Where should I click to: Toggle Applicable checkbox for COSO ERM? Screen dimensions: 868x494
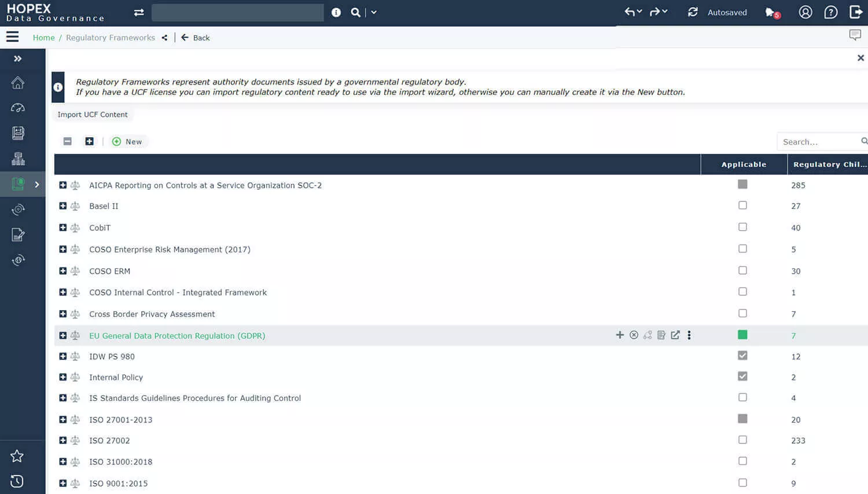742,270
